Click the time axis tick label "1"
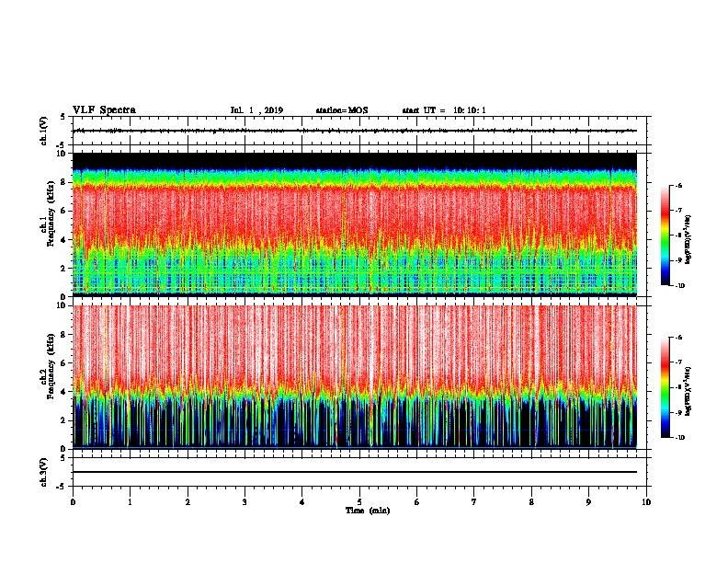 click(x=131, y=502)
